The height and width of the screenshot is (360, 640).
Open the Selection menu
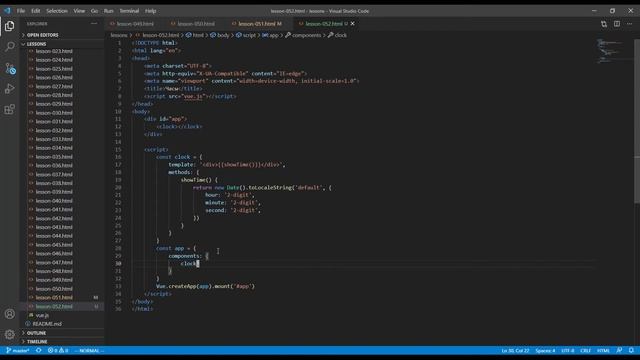point(57,11)
